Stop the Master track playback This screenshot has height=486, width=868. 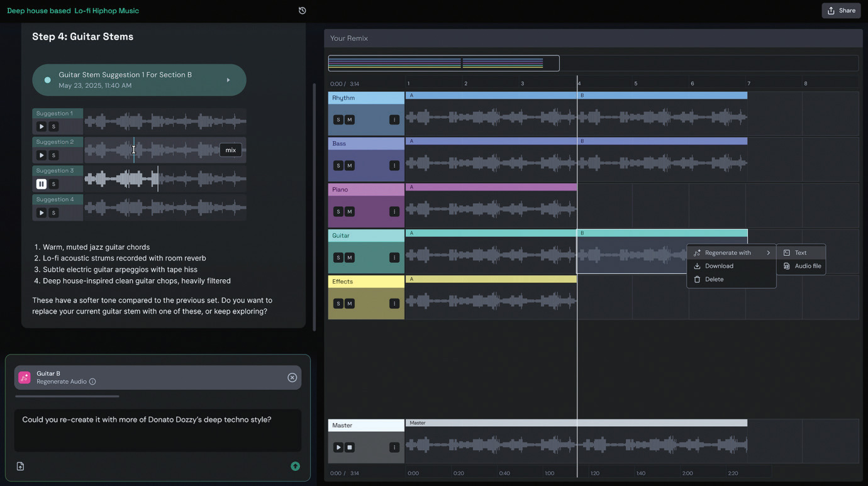[x=350, y=448]
